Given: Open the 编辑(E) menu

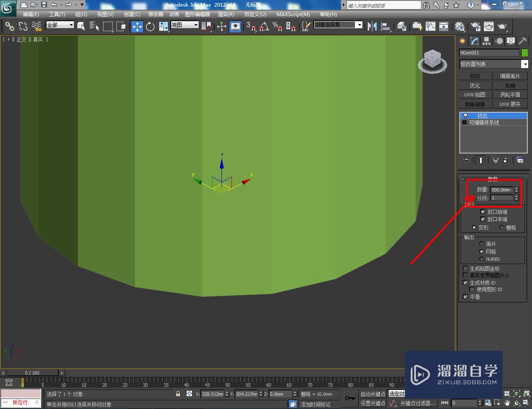Looking at the screenshot, I should 31,15.
